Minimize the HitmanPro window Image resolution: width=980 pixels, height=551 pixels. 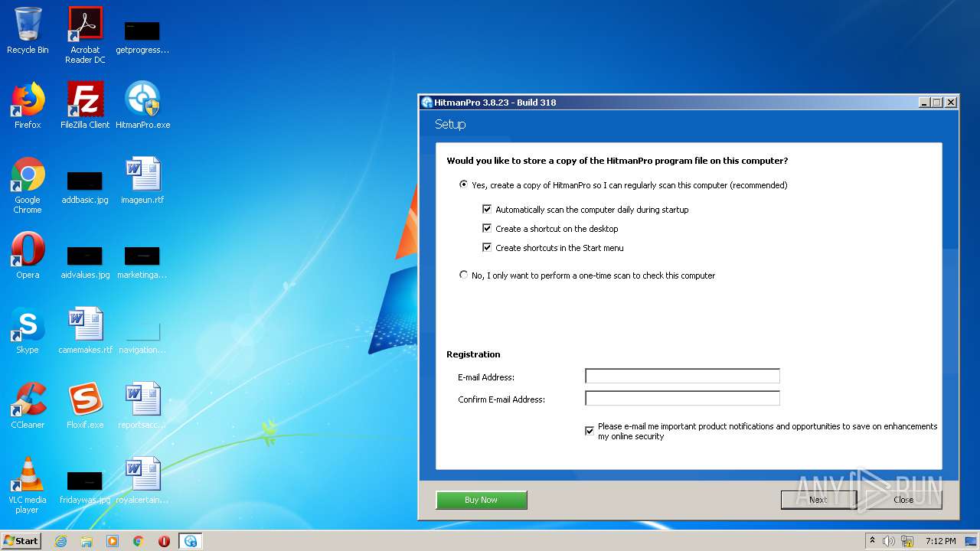(924, 102)
